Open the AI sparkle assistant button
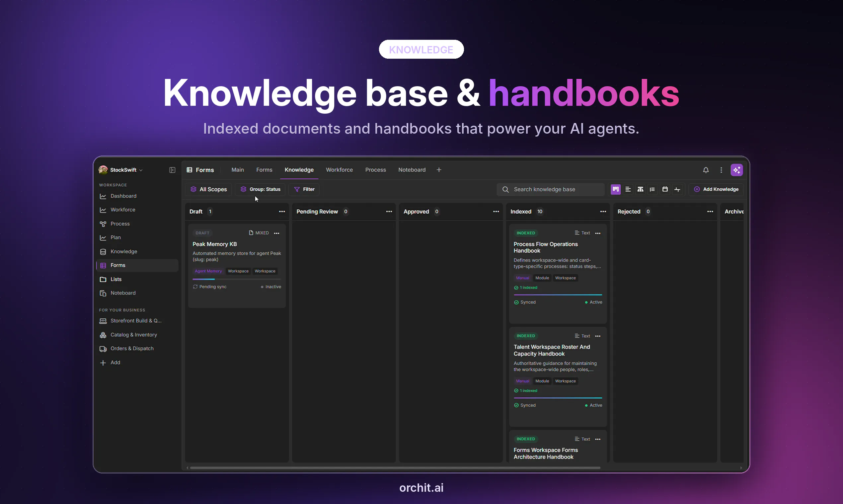The width and height of the screenshot is (843, 504). (x=736, y=170)
